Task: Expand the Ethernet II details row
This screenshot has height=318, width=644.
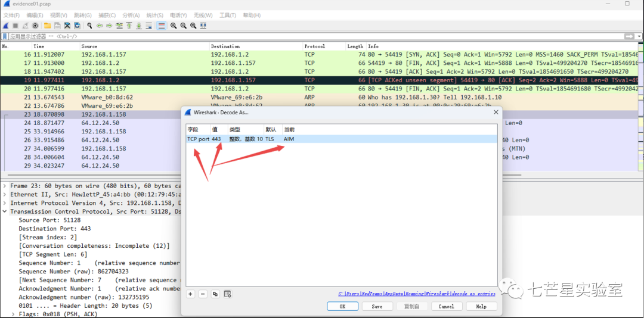Action: pos(5,195)
